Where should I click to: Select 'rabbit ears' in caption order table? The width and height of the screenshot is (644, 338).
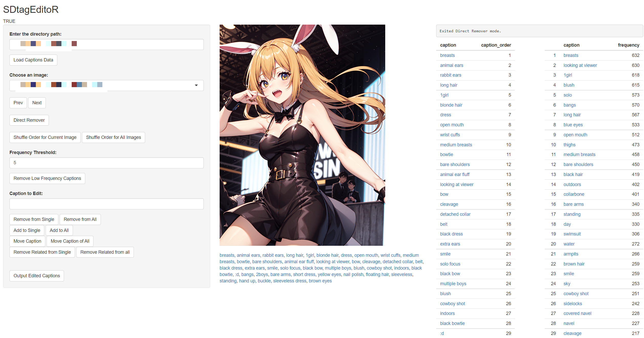(450, 75)
